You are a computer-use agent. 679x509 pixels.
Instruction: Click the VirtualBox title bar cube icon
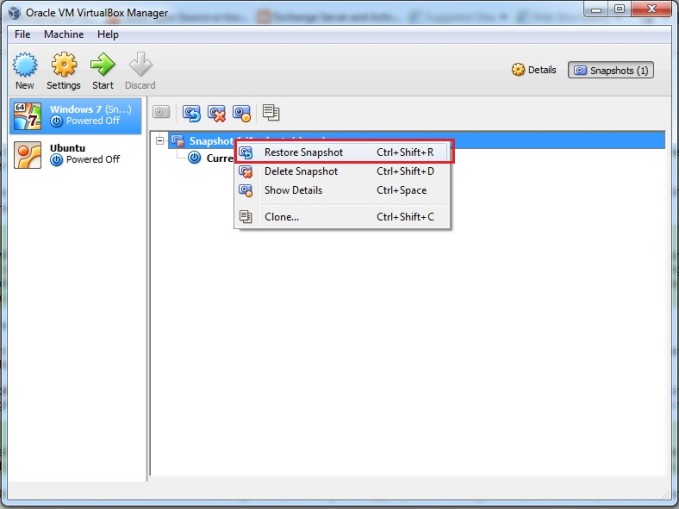[14, 13]
